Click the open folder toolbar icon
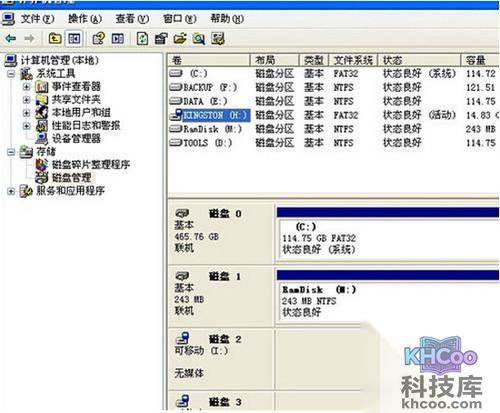Screen dimensions: 500x413 [180, 39]
